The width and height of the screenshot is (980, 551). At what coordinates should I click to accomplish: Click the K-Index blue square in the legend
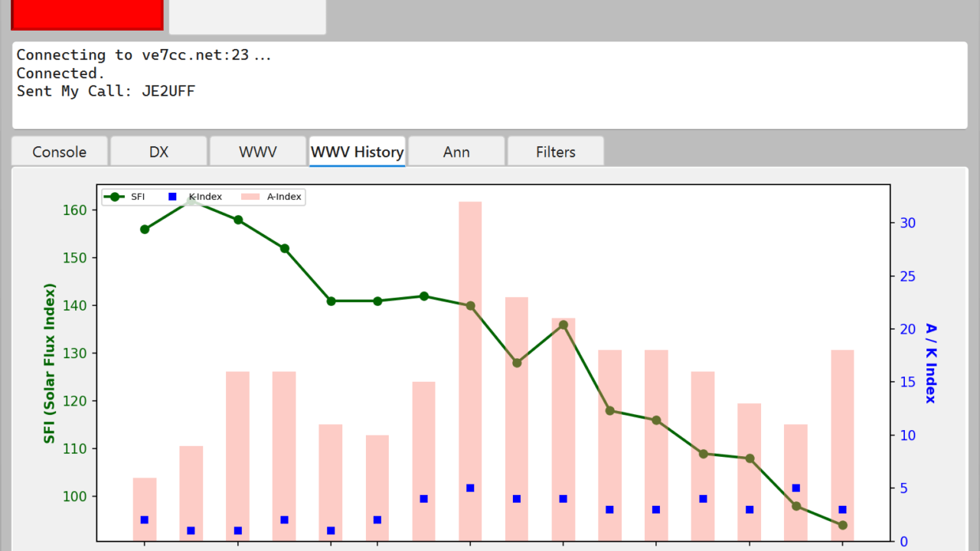[x=173, y=197]
